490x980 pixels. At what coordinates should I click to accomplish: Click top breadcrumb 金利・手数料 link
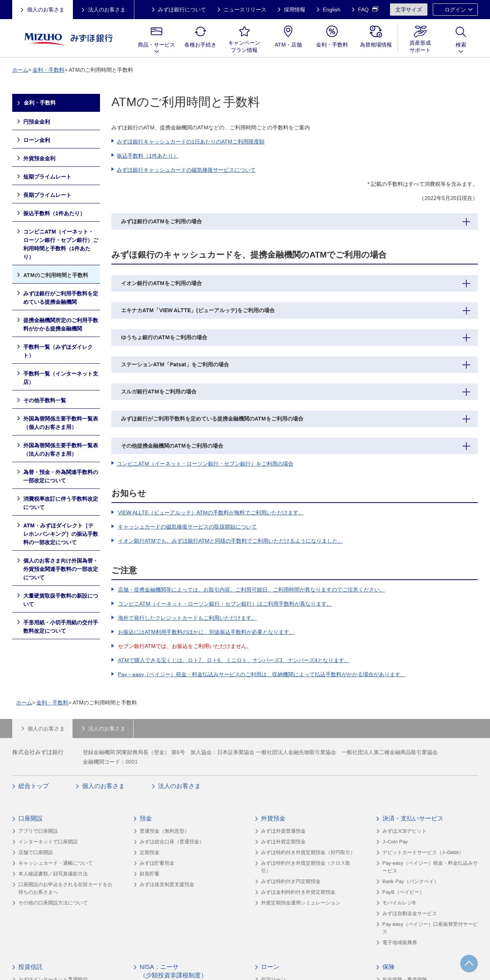[x=48, y=70]
